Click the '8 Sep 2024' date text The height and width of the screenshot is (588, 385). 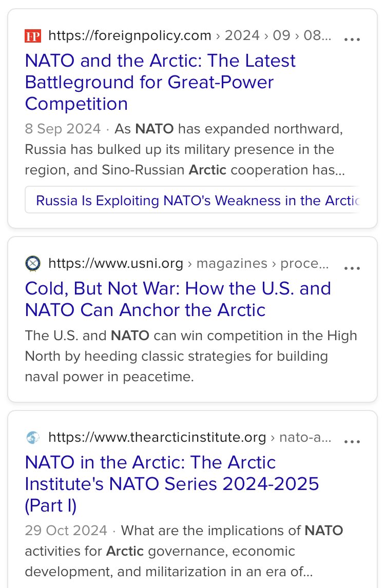click(63, 129)
